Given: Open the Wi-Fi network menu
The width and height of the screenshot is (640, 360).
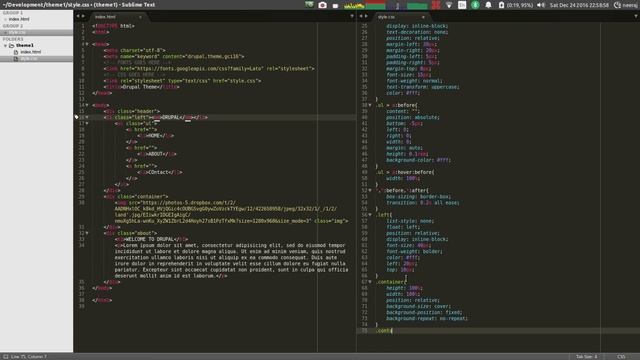Looking at the screenshot, I should point(449,5).
